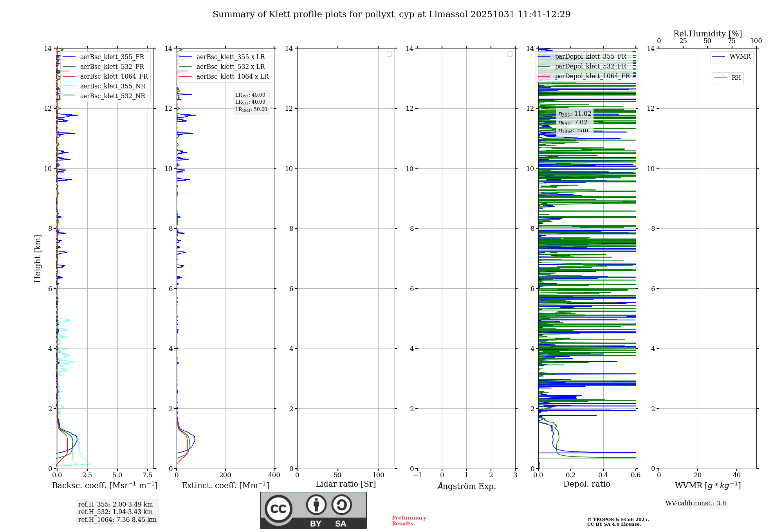Click the green RH legend line marker
This screenshot has height=532, width=783.
click(x=720, y=78)
